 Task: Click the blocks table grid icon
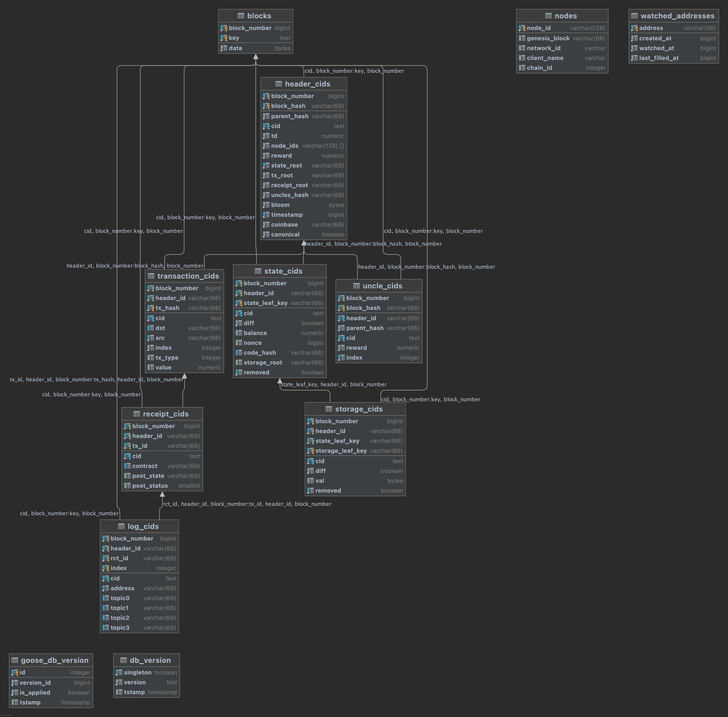(241, 16)
